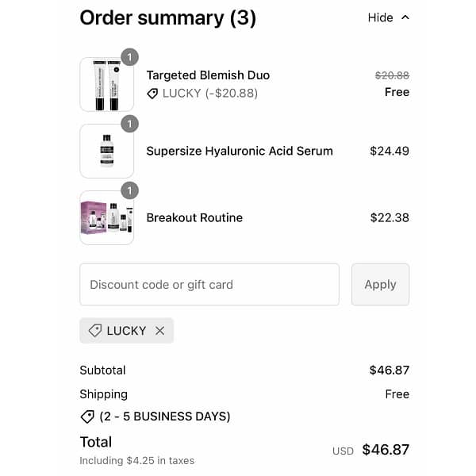Click the discount tag icon under Targeted Blemish Duo
The height and width of the screenshot is (476, 476).
point(153,94)
